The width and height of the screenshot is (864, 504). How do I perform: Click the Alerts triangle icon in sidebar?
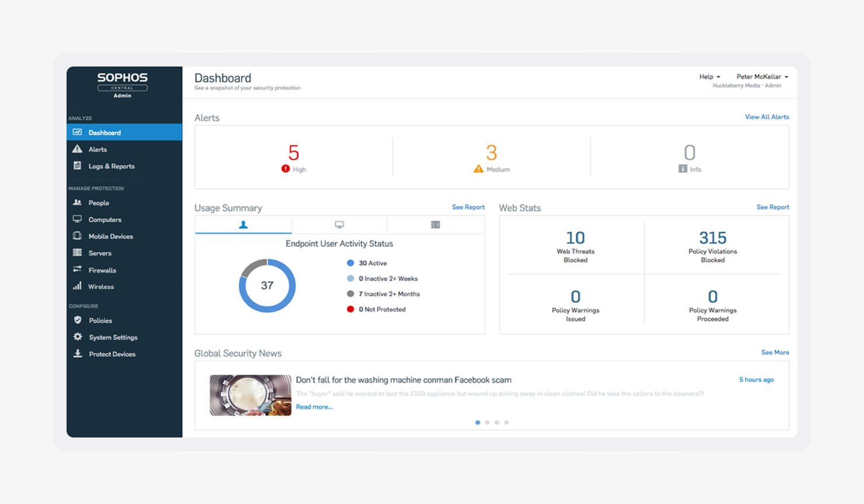tap(77, 149)
